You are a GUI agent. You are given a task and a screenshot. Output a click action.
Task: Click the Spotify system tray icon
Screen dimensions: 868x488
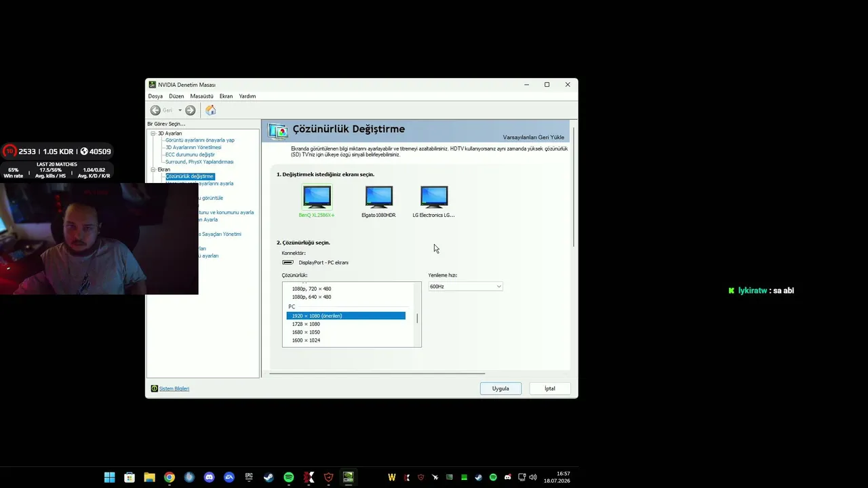(493, 477)
